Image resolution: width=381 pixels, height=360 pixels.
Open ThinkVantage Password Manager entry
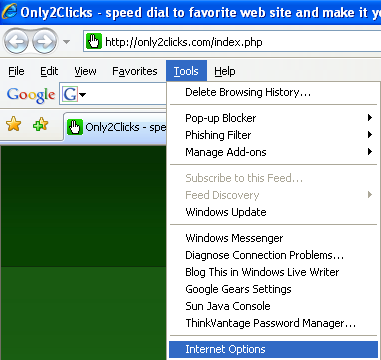pos(273,323)
